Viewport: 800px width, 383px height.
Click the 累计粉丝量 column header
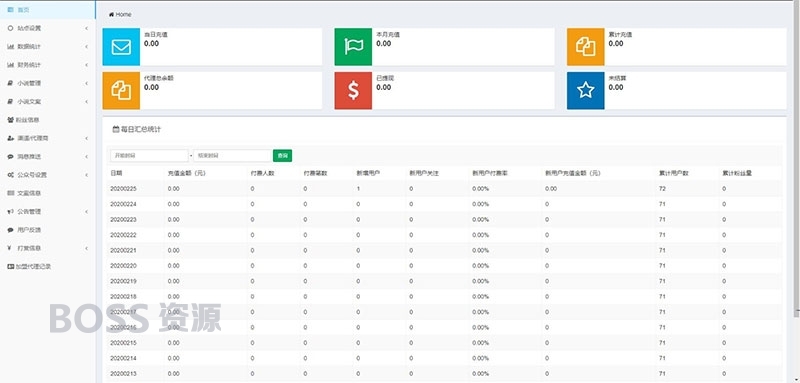coord(737,173)
